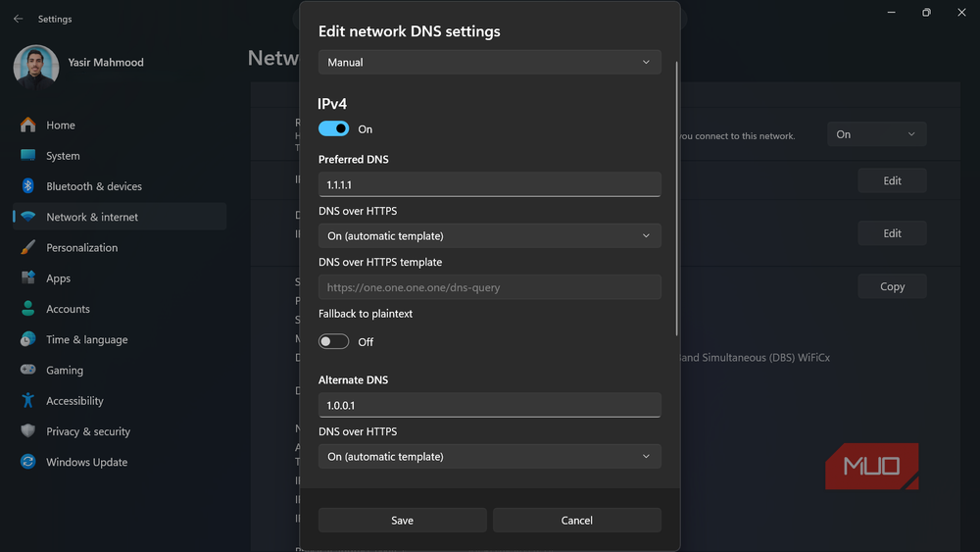
Task: Click the Windows Update refresh icon
Action: tap(27, 462)
